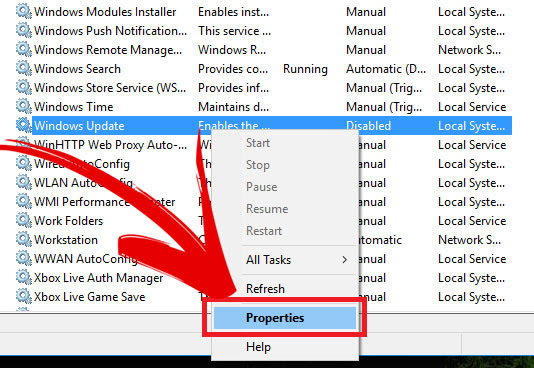534x368 pixels.
Task: Select the WWAN AutoConfig service
Action: 86,259
